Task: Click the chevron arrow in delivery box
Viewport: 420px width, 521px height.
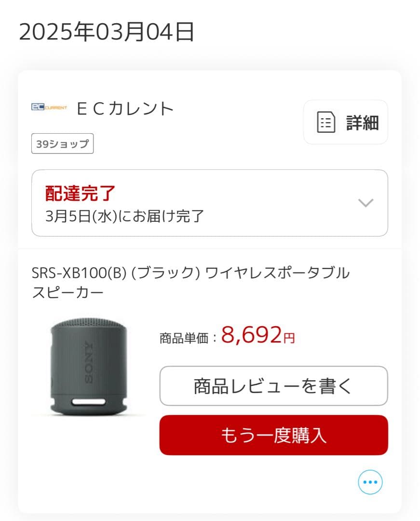Action: point(366,203)
